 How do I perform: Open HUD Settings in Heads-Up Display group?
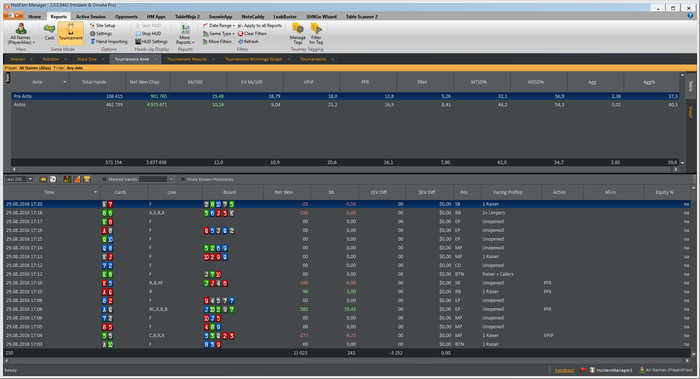[151, 42]
